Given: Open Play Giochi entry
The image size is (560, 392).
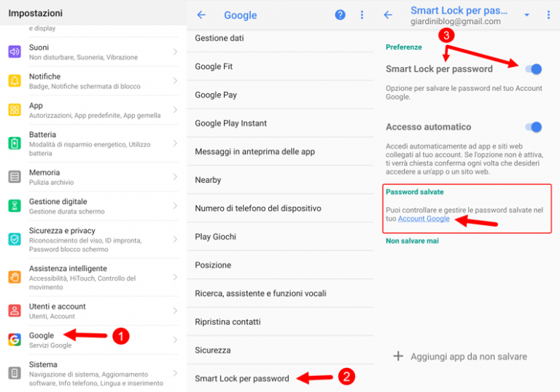Looking at the screenshot, I should point(280,237).
